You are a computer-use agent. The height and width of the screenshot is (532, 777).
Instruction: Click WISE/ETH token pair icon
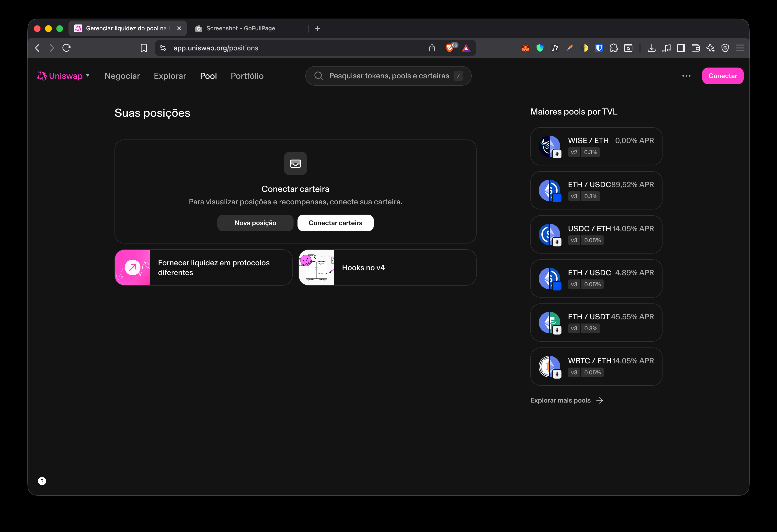click(x=550, y=146)
